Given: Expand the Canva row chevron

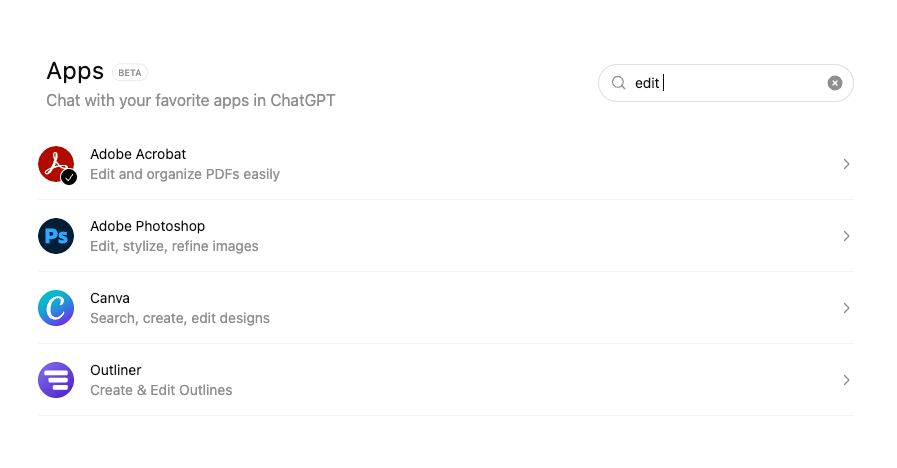Looking at the screenshot, I should (x=846, y=308).
